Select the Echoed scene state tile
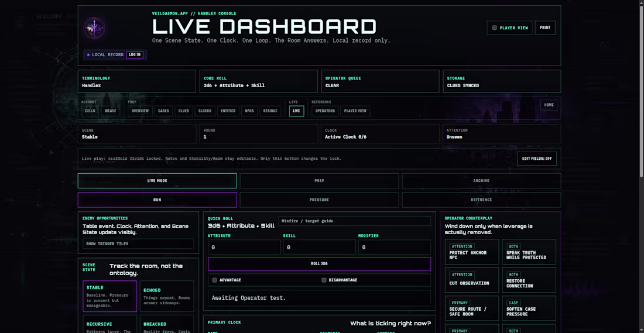This screenshot has height=333, width=644. 167,297
